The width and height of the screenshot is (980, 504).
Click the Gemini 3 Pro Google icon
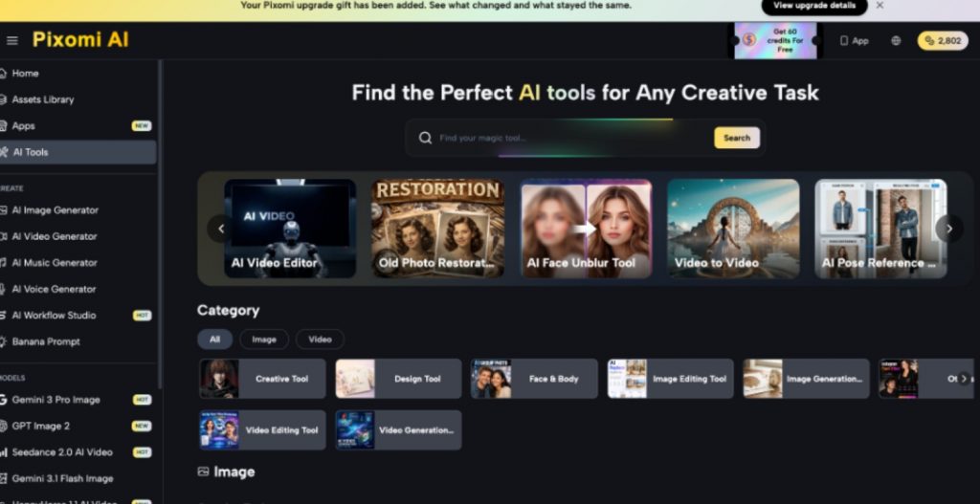3,400
